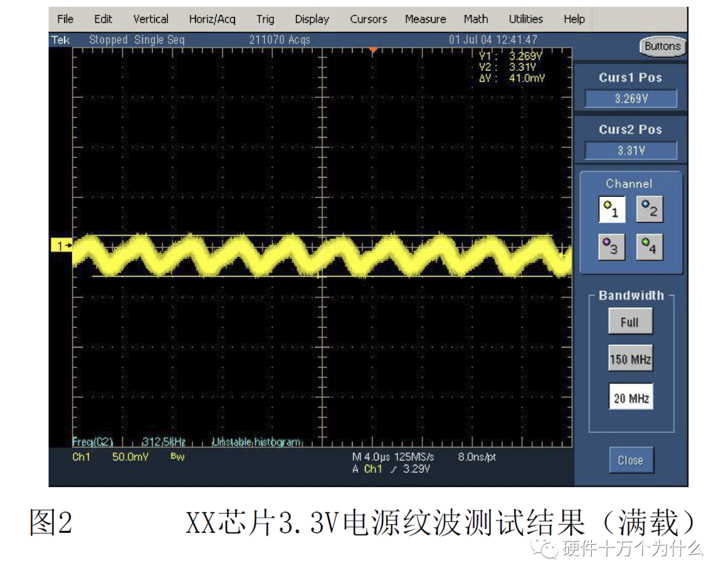Open the Utilities menu
Viewport: 728px width, 580px height.
(526, 19)
